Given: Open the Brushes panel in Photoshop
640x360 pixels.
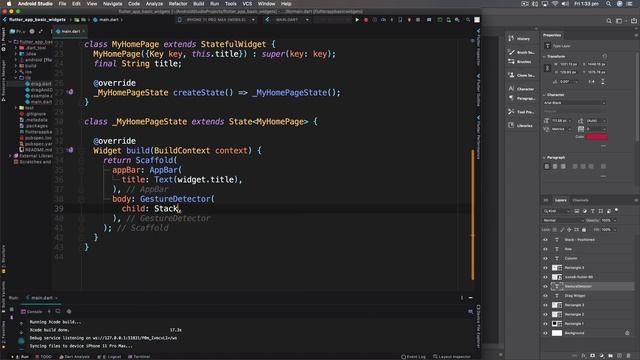Looking at the screenshot, I should click(520, 62).
